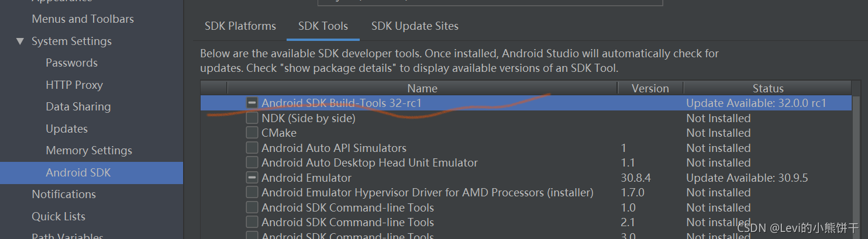Sort table by the Status column header

768,88
